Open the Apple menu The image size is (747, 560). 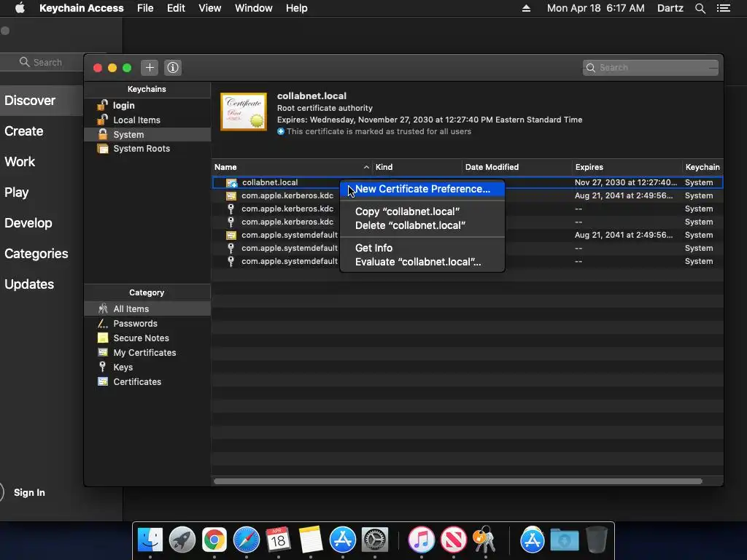[x=20, y=8]
